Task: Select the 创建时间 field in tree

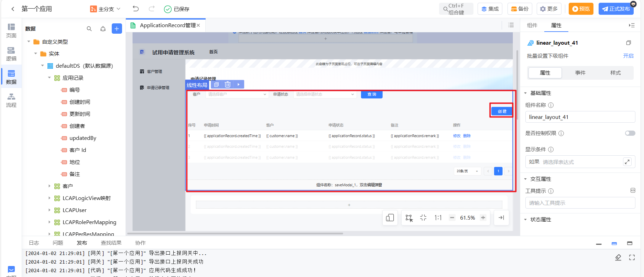Action: pyautogui.click(x=80, y=102)
